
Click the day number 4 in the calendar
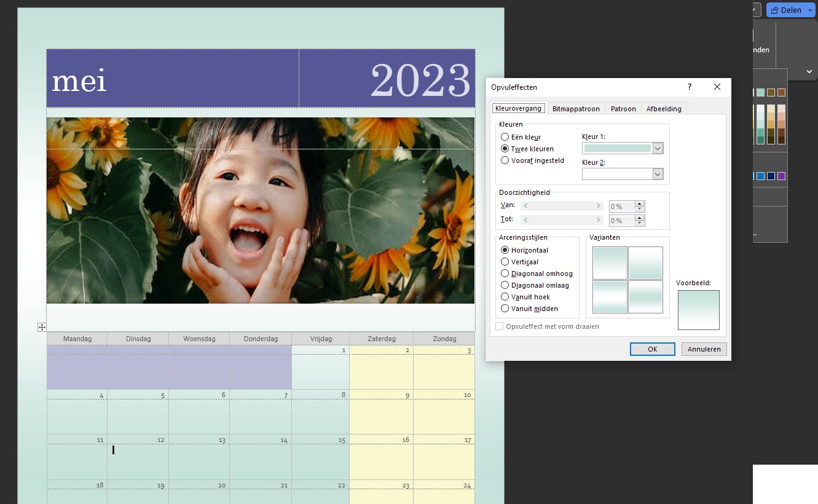point(101,395)
